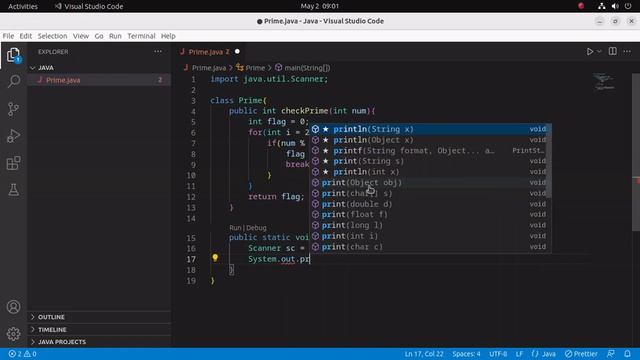The width and height of the screenshot is (640, 360).
Task: Open system power icon in top bar
Action: (628, 6)
